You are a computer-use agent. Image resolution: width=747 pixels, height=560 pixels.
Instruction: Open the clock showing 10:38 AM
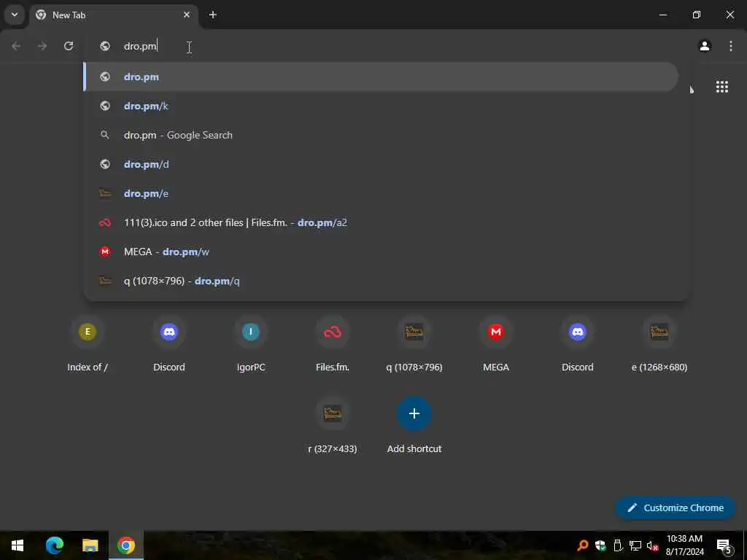coord(684,545)
